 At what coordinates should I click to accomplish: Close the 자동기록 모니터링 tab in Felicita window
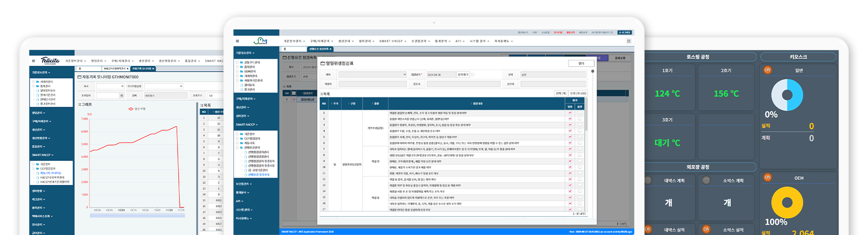153,68
